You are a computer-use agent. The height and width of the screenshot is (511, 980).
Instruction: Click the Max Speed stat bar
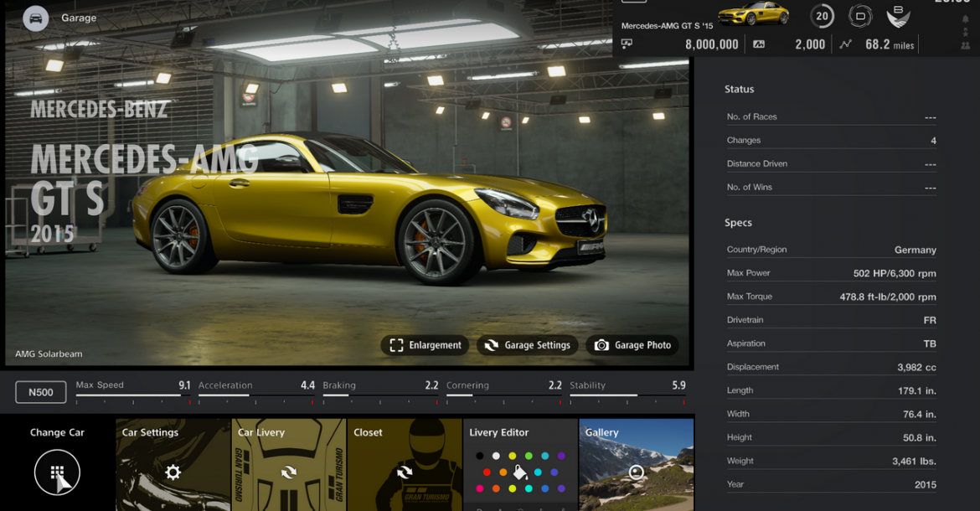[x=132, y=394]
